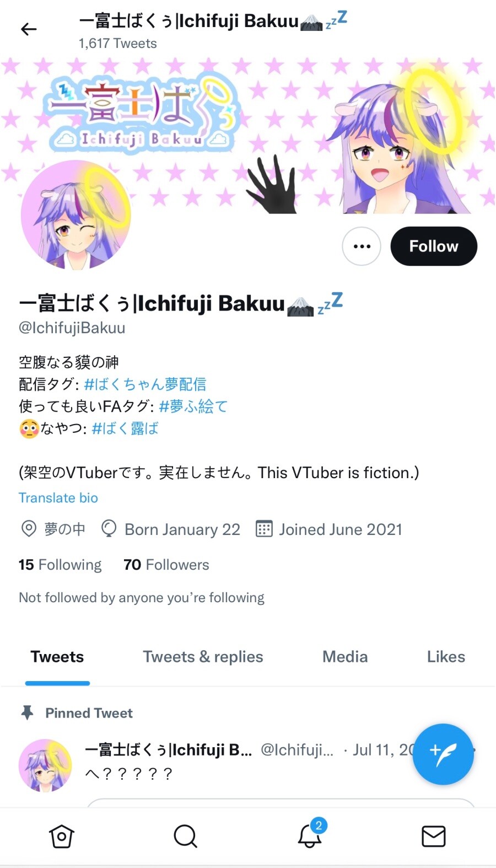Open the search magnifier icon
The height and width of the screenshot is (868, 496).
click(185, 836)
